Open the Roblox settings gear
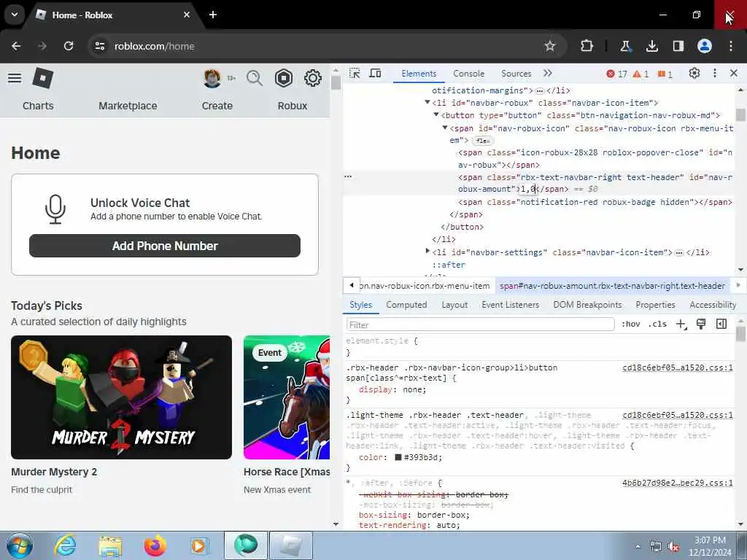747x560 pixels. point(313,78)
